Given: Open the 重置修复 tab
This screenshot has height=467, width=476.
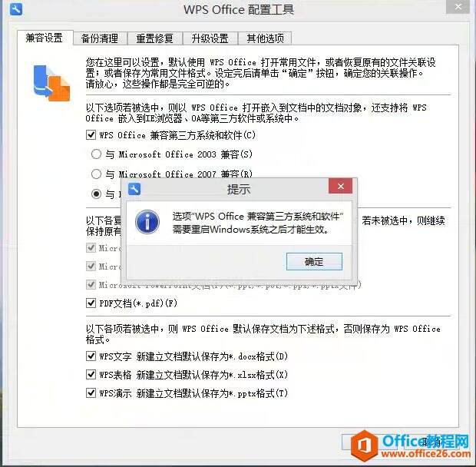Looking at the screenshot, I should click(x=155, y=38).
